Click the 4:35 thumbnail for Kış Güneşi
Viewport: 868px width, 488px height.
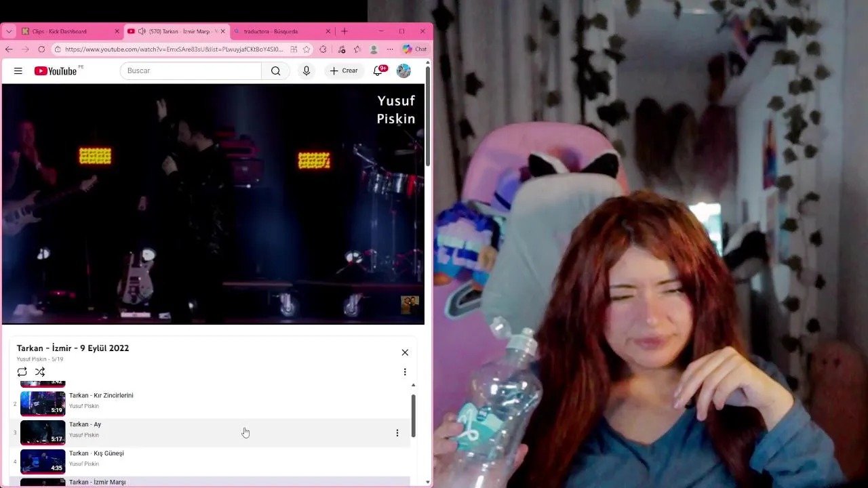coord(43,462)
